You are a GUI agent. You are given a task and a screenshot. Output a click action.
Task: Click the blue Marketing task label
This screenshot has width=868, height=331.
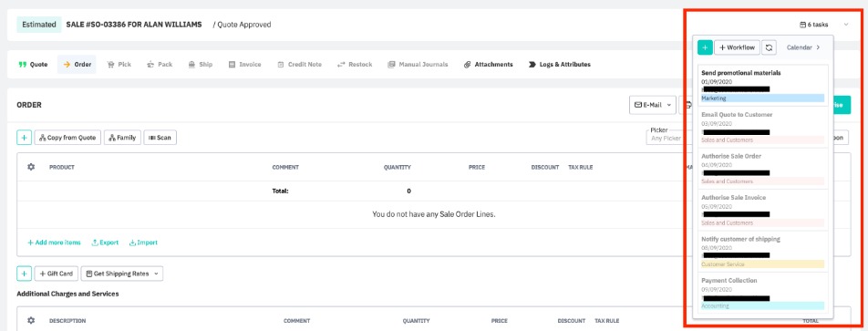pyautogui.click(x=762, y=98)
